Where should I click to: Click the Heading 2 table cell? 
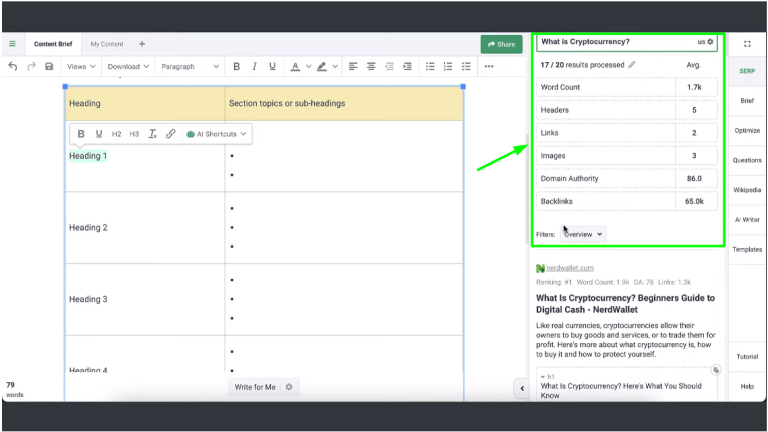tap(144, 228)
